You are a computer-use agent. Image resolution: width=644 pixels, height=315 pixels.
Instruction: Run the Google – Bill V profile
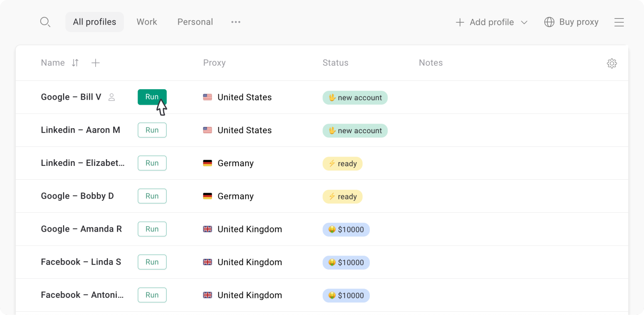tap(152, 97)
